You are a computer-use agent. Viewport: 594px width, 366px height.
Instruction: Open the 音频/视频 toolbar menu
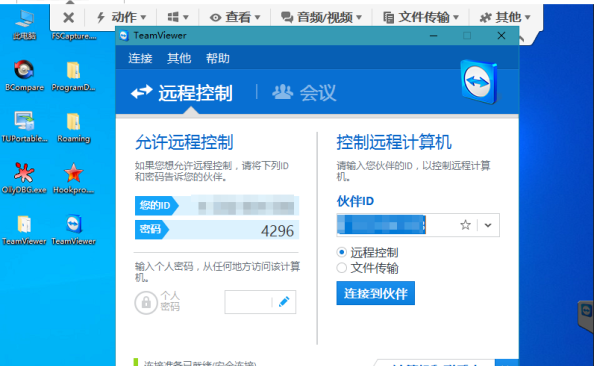click(321, 17)
